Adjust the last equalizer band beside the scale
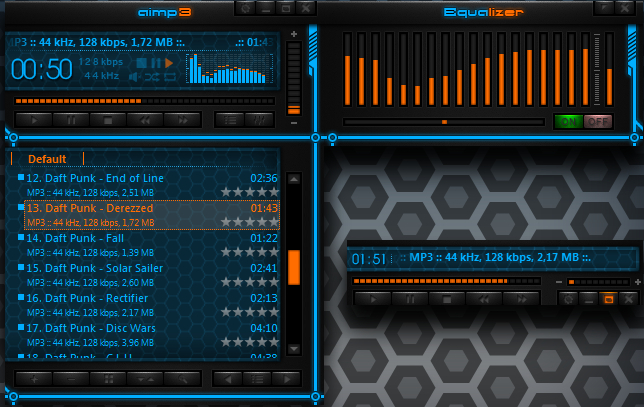 pyautogui.click(x=586, y=69)
